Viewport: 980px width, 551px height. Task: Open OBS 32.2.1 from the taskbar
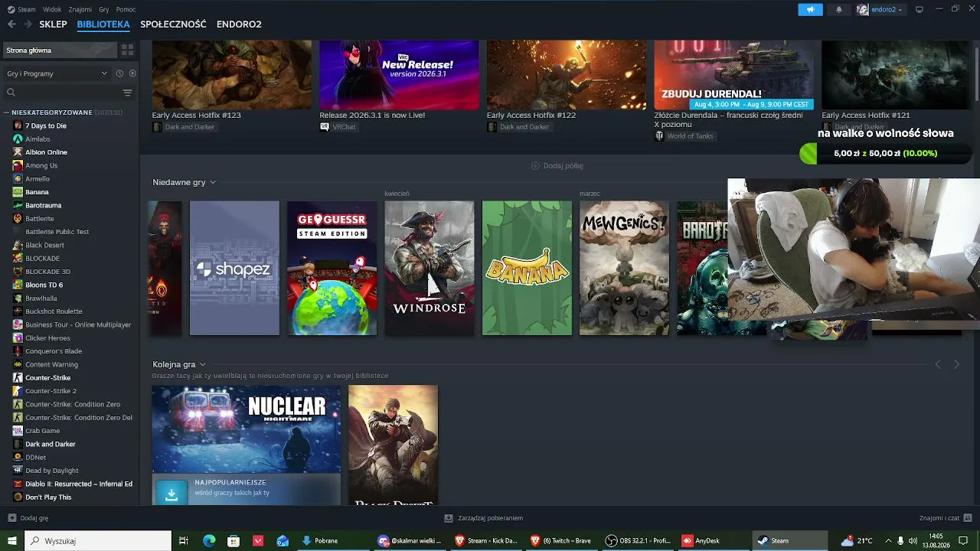pos(639,540)
